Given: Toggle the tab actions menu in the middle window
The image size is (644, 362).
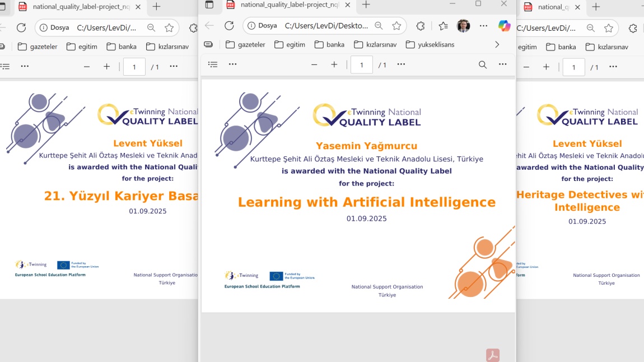Looking at the screenshot, I should point(209,5).
